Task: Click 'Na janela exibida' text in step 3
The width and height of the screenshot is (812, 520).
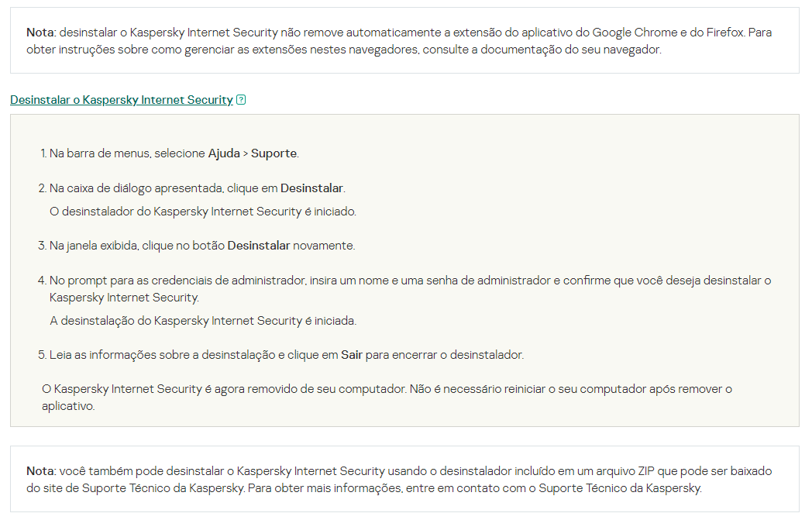Action: pyautogui.click(x=94, y=246)
